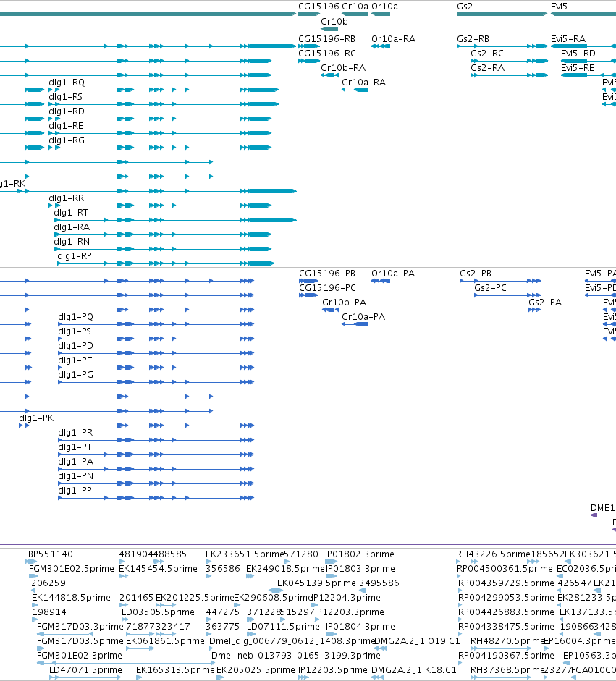Click EST LD47071.5prime
The image size is (616, 681).
tap(85, 670)
